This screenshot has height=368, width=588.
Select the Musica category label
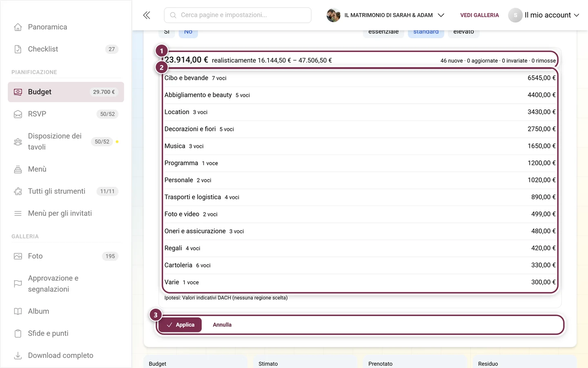pos(175,146)
